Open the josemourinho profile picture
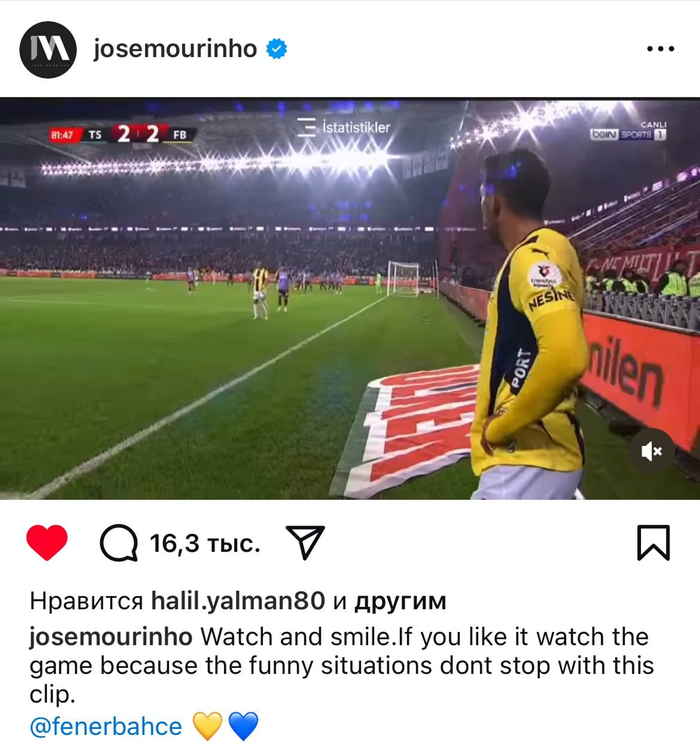 point(48,49)
